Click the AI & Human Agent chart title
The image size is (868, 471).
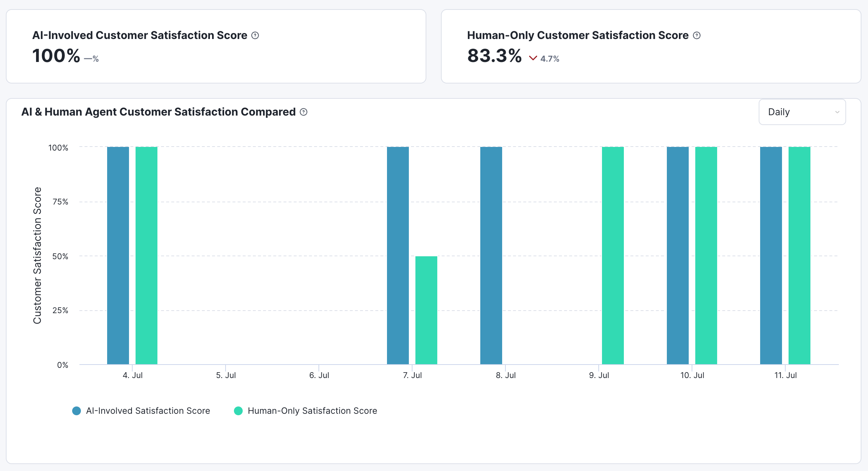159,112
